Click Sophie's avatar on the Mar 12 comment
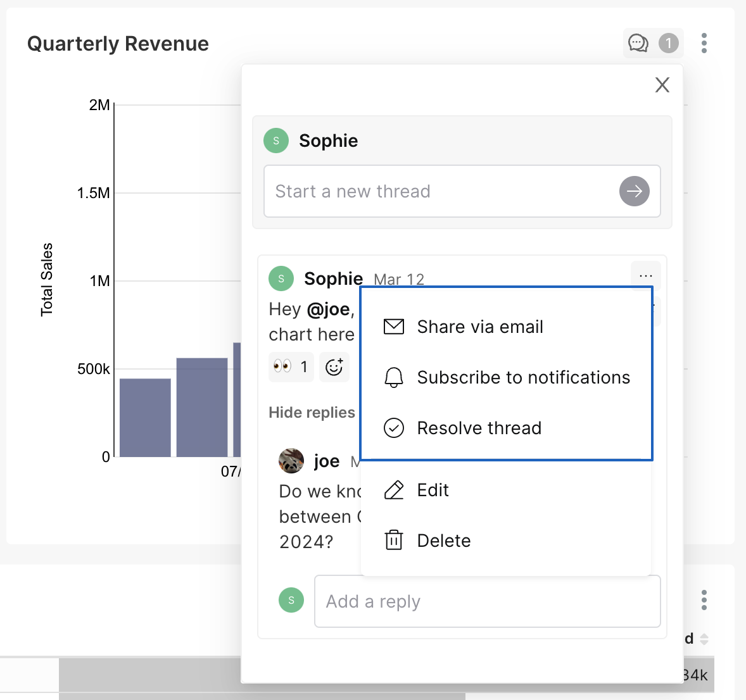746x700 pixels. point(281,278)
